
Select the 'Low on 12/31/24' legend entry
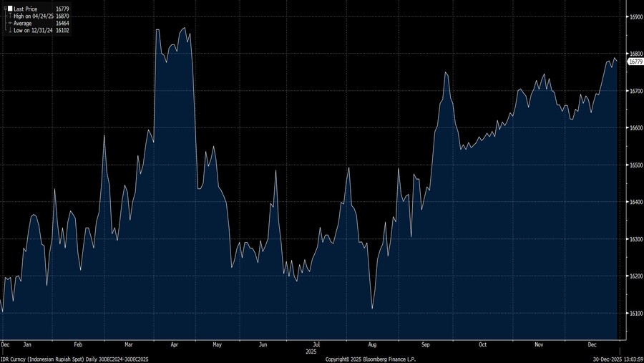[33, 30]
